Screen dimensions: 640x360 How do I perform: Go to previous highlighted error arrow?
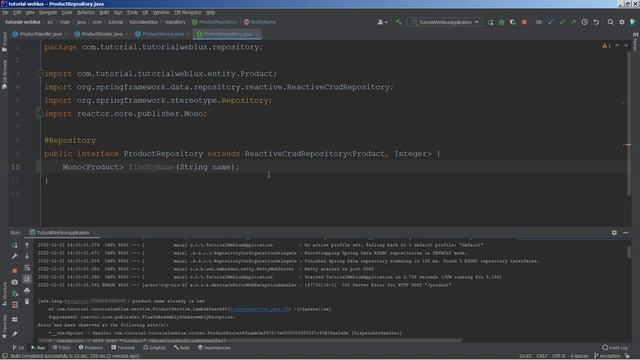[x=617, y=46]
